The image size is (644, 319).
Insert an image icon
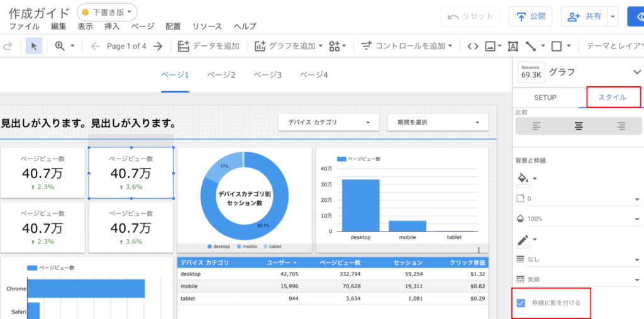(x=489, y=47)
